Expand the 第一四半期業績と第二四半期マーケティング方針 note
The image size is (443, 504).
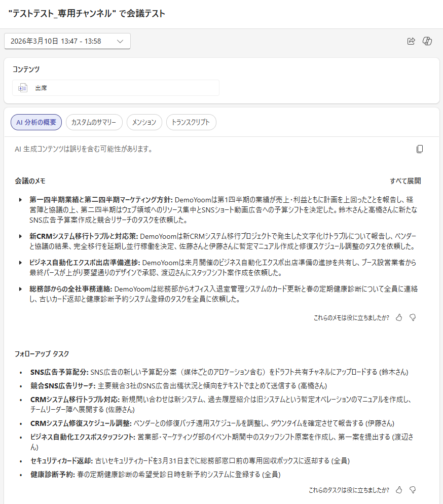click(x=21, y=200)
